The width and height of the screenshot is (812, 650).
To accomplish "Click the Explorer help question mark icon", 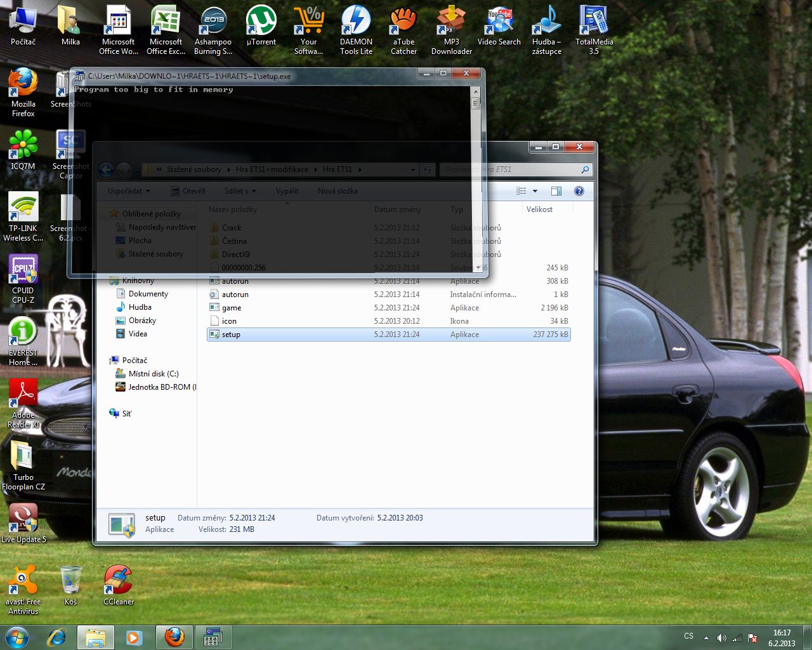I will click(x=579, y=191).
